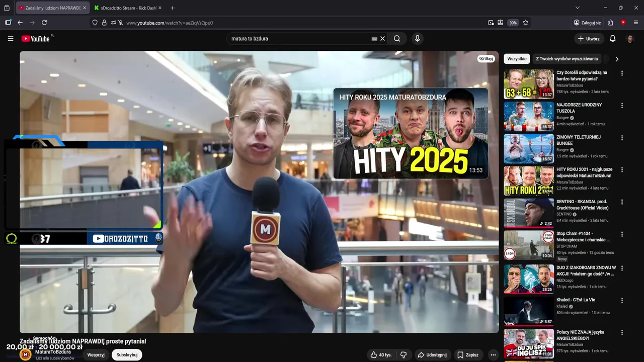Click the Zaloguj się browser account button
The height and width of the screenshot is (362, 644).
[587, 23]
